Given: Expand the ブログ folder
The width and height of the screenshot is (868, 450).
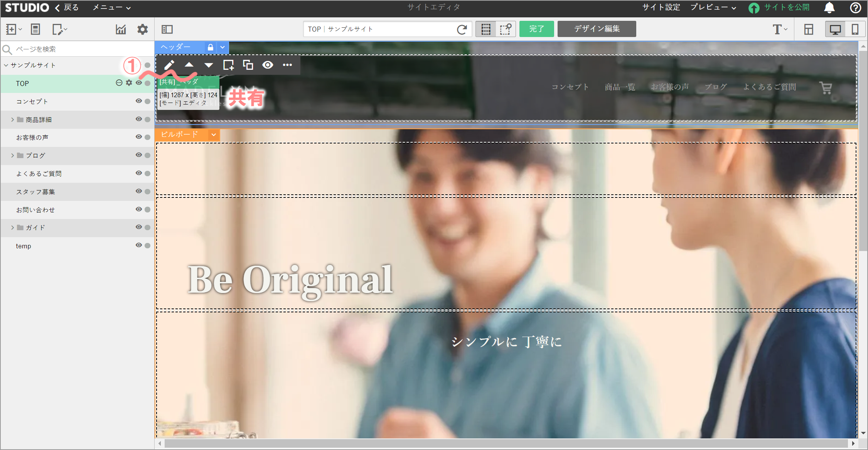Looking at the screenshot, I should pyautogui.click(x=12, y=155).
